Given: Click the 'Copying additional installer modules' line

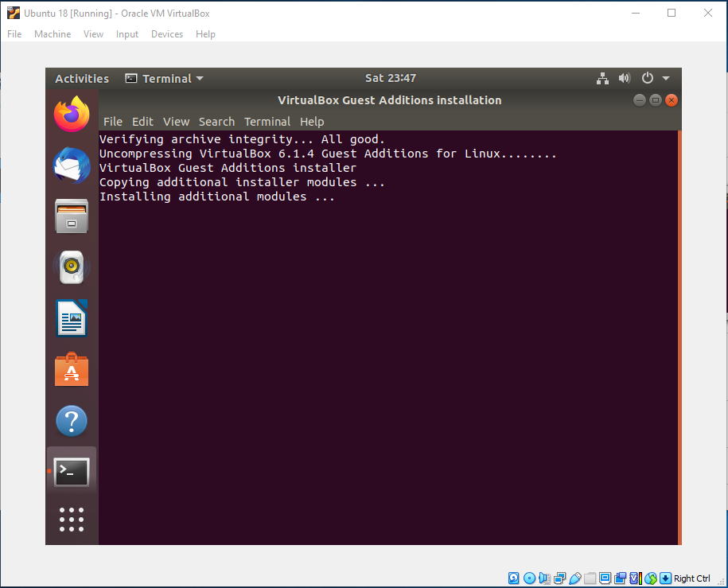Looking at the screenshot, I should [242, 182].
